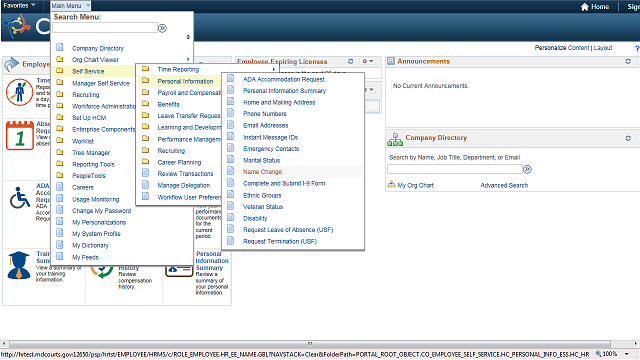
Task: Click the Search Menu text field
Action: 105,28
